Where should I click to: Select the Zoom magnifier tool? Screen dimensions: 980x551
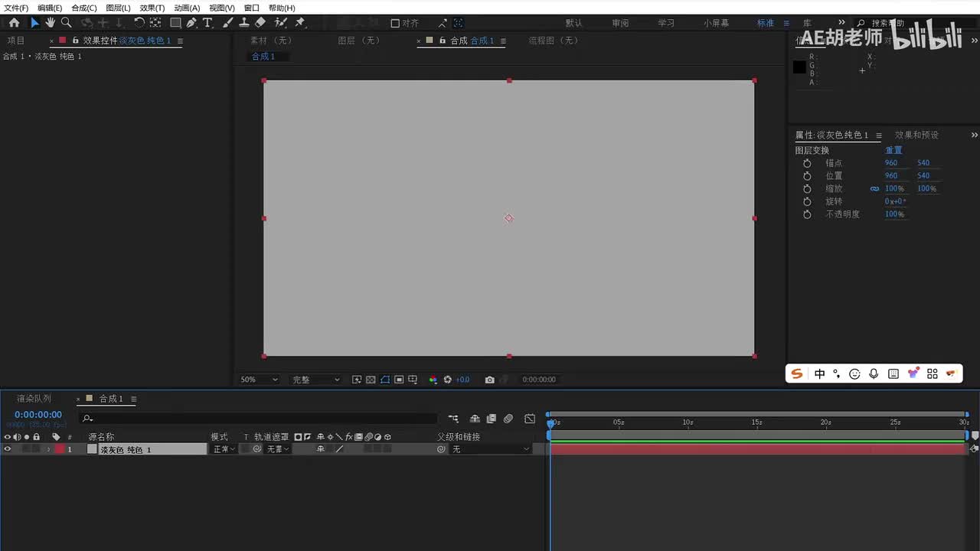(66, 23)
